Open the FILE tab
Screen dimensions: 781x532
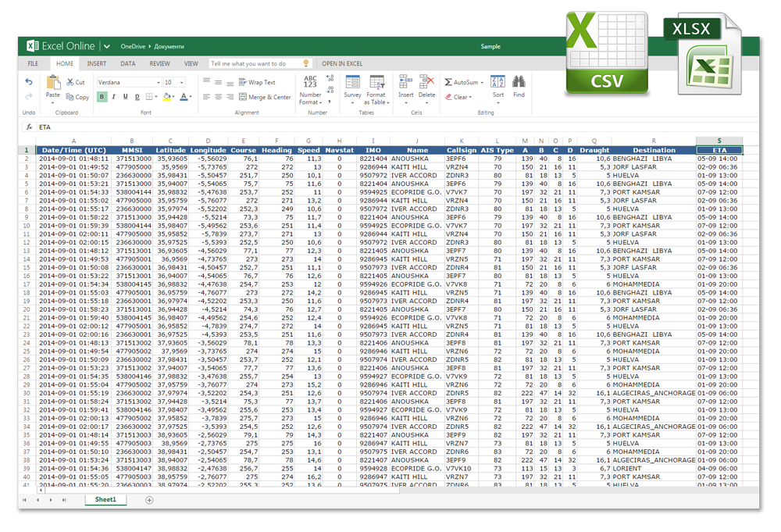(33, 64)
